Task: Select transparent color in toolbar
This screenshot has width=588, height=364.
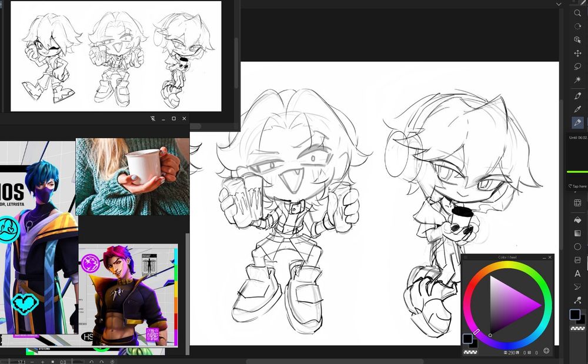Action: (x=577, y=328)
